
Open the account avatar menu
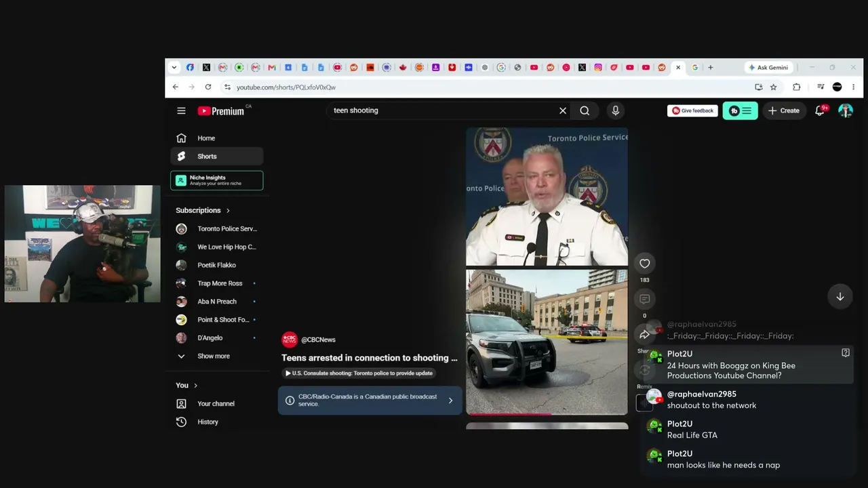point(845,110)
